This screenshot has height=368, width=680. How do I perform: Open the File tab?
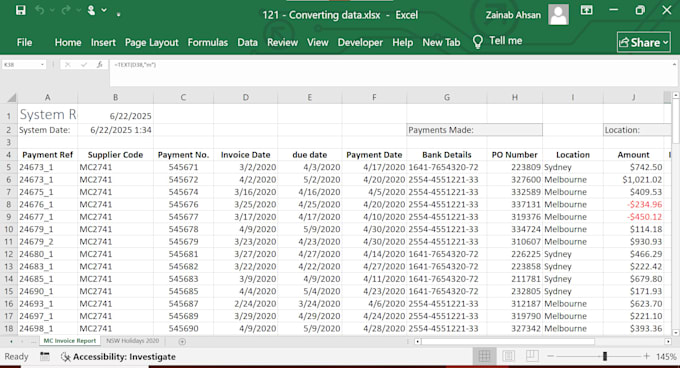pos(24,42)
